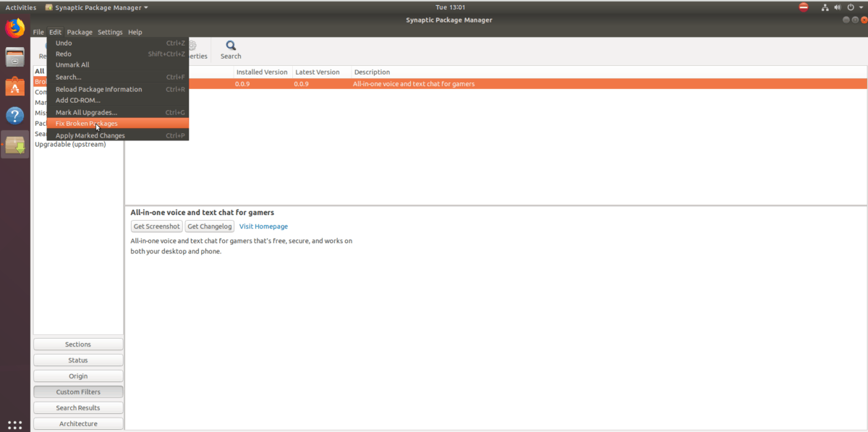
Task: Open the Help icon in the dock
Action: tap(14, 116)
